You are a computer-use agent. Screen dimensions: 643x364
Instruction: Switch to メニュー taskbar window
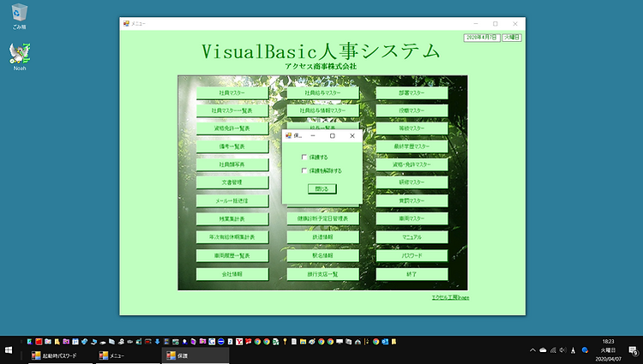(x=128, y=355)
